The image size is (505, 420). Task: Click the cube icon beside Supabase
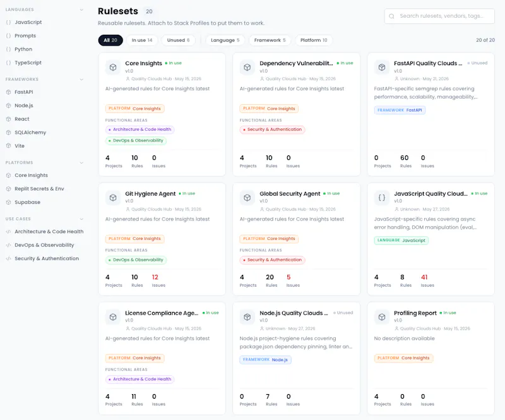8,203
